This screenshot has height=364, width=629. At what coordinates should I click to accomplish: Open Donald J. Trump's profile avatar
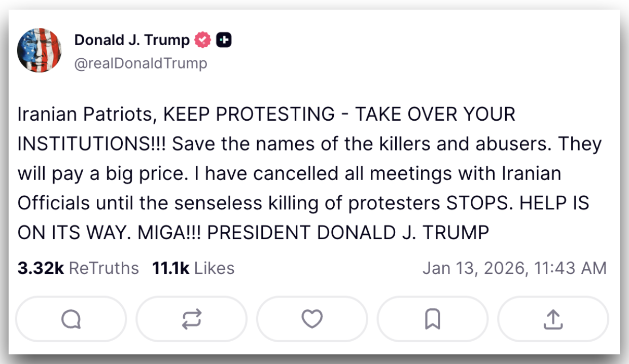pos(39,50)
